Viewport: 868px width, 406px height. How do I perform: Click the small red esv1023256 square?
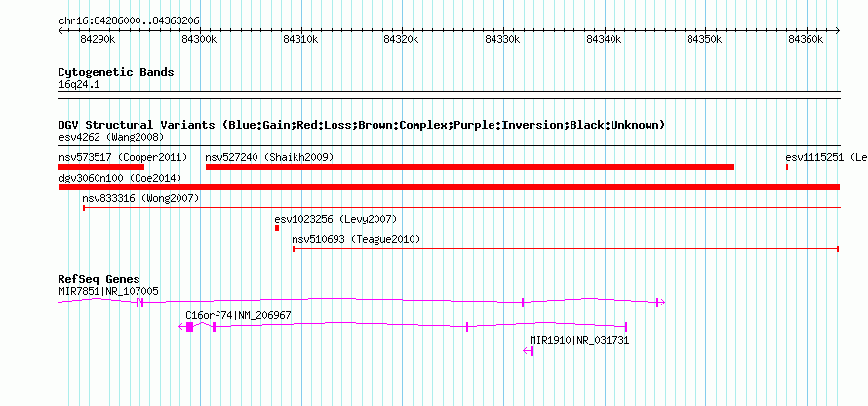click(277, 228)
